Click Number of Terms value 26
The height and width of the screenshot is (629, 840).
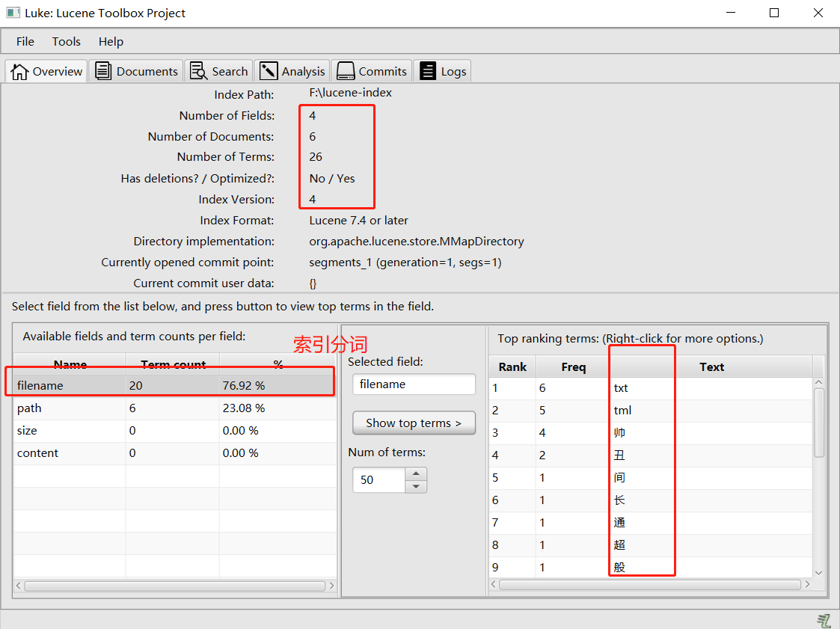coord(316,157)
